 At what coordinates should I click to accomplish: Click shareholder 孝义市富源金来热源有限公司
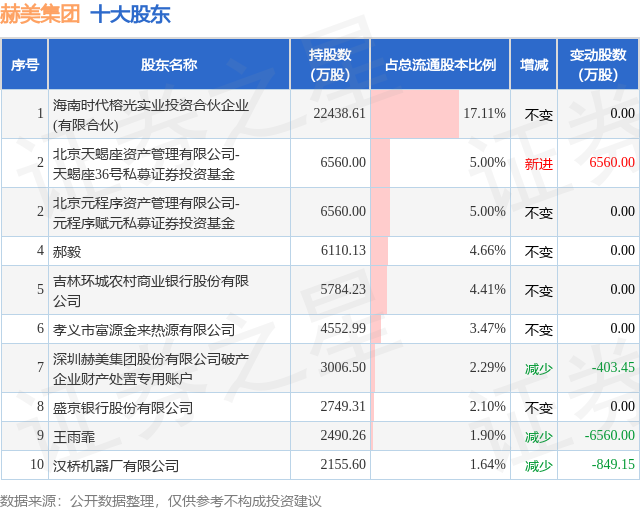pos(144,330)
